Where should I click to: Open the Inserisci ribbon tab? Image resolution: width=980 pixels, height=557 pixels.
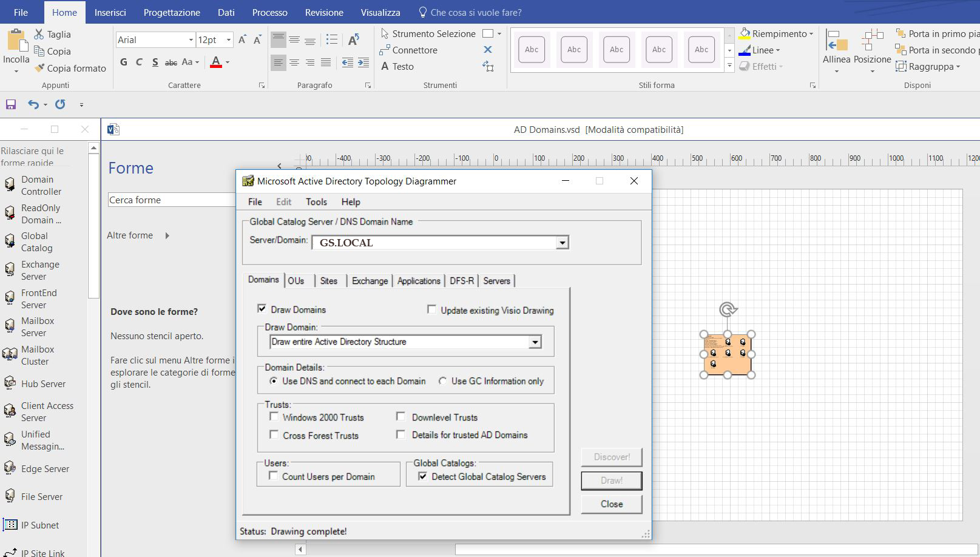[110, 12]
